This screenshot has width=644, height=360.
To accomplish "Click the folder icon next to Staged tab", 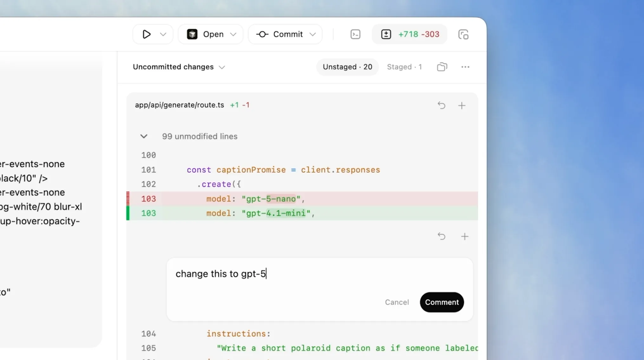I will point(442,67).
